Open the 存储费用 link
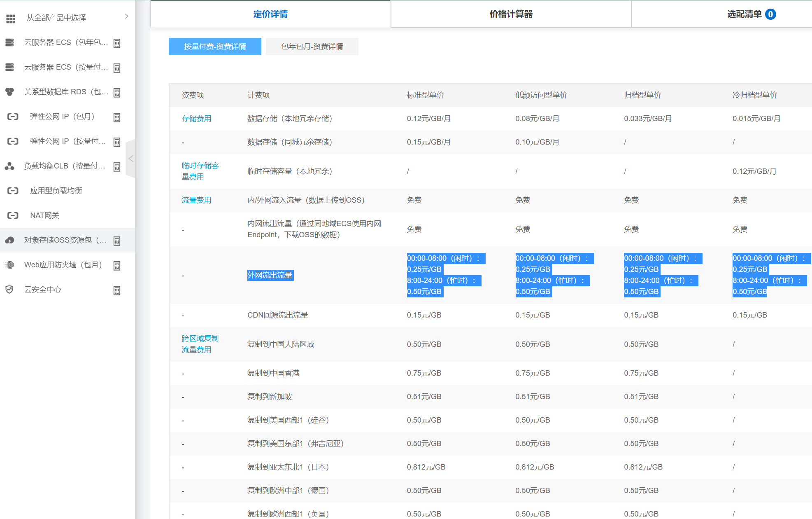The height and width of the screenshot is (519, 812). [196, 119]
